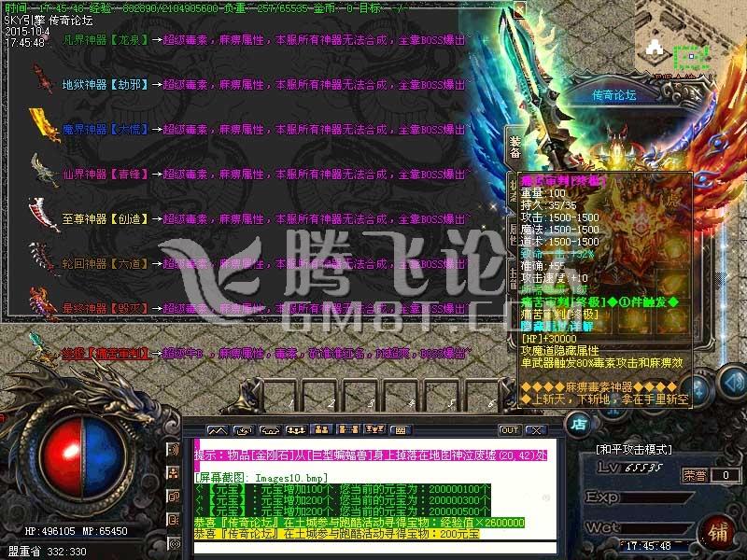Click the 至尊神器【创造】 text link
Viewport: 747px width, 560px height.
(106, 219)
